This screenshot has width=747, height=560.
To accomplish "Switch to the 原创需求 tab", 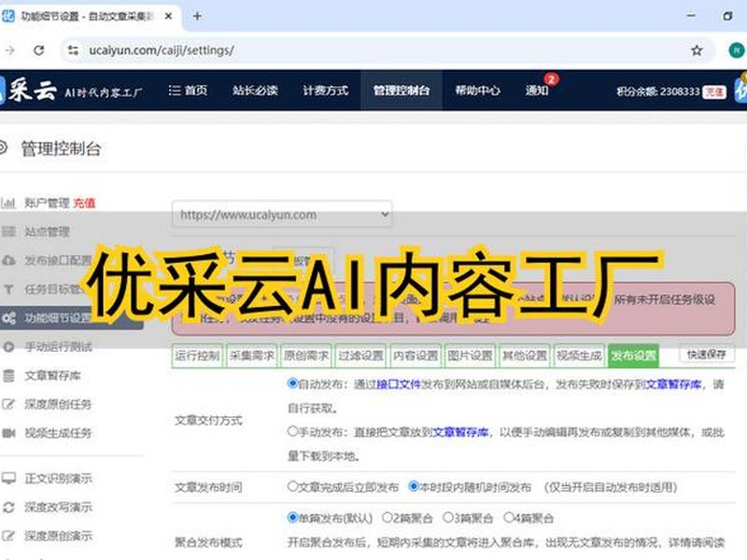I will click(x=306, y=356).
